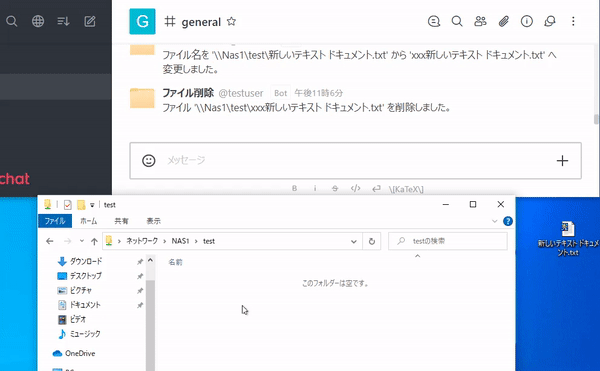
Task: Click the new folder icon in title bar
Action: pos(81,205)
